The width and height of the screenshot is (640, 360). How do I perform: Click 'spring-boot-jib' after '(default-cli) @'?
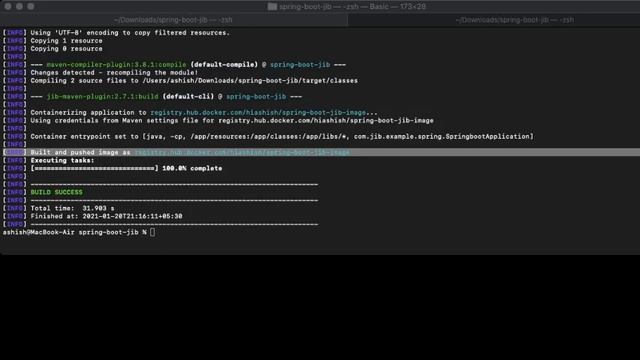[256, 97]
